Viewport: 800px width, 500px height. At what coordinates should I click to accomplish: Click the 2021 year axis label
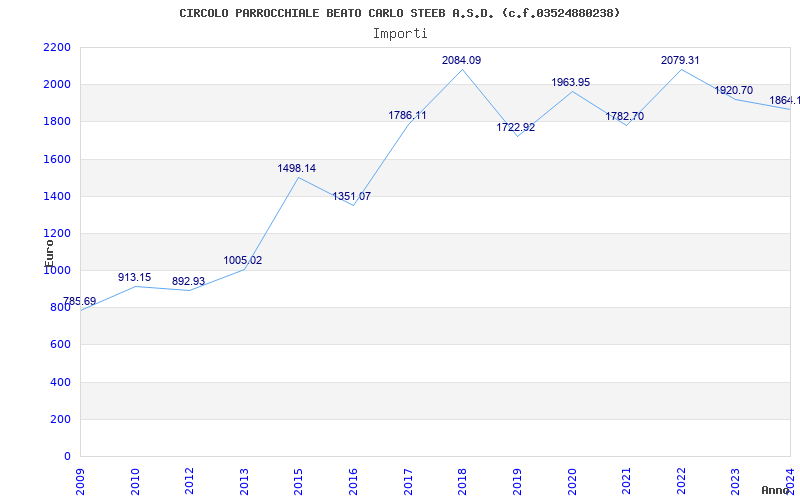click(x=626, y=481)
